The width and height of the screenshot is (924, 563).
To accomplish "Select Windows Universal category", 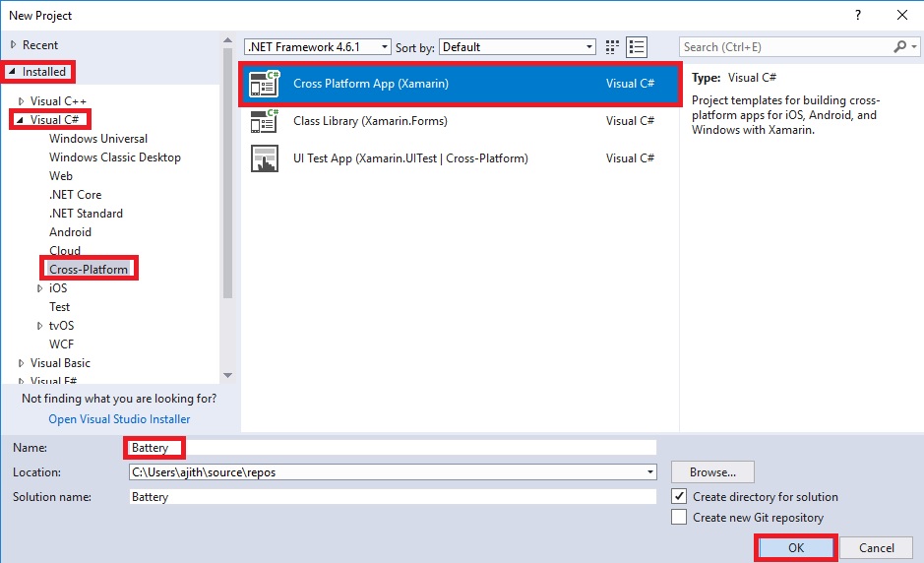I will point(98,139).
